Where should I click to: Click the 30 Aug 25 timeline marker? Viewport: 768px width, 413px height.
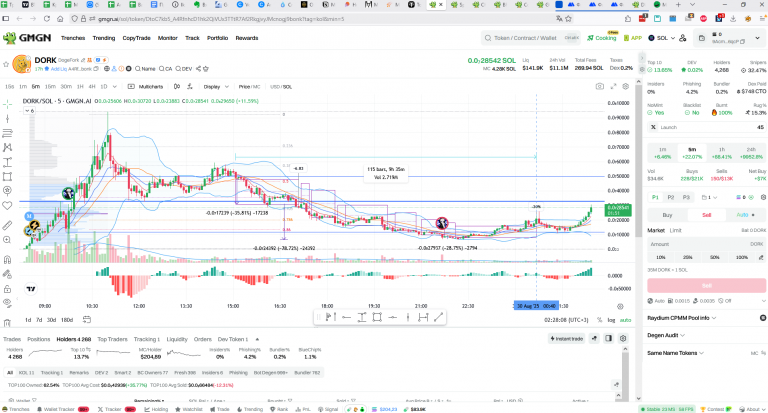tap(535, 306)
